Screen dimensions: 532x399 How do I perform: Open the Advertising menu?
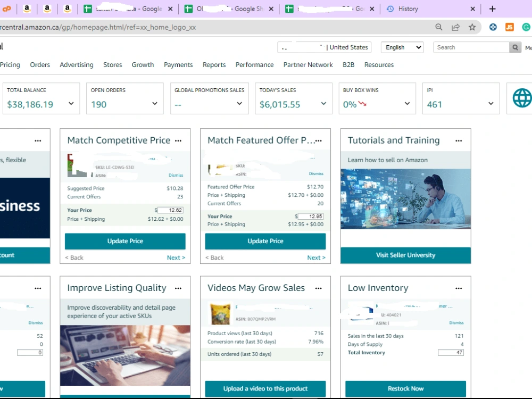click(76, 65)
